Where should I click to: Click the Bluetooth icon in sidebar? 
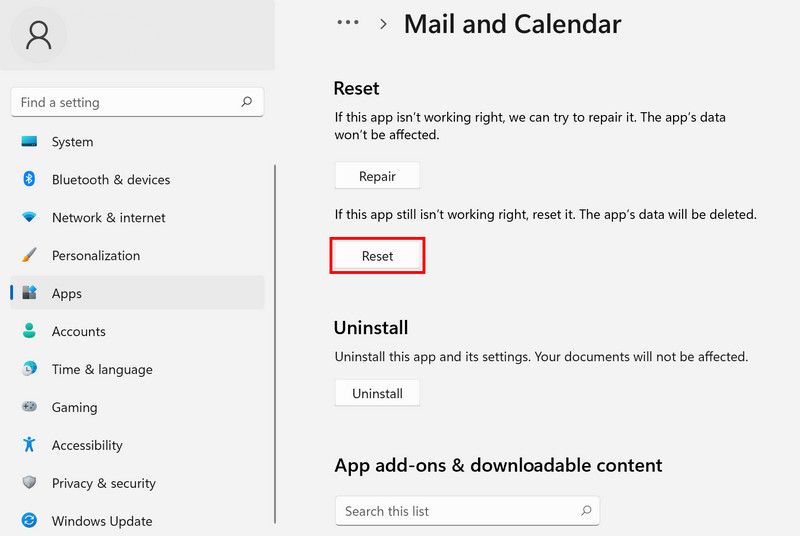pyautogui.click(x=29, y=179)
